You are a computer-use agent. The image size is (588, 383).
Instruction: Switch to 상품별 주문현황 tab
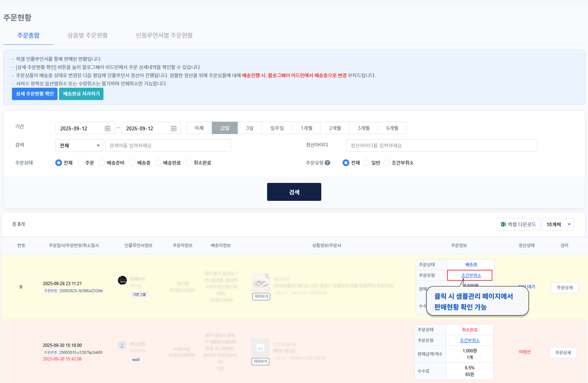tap(87, 35)
